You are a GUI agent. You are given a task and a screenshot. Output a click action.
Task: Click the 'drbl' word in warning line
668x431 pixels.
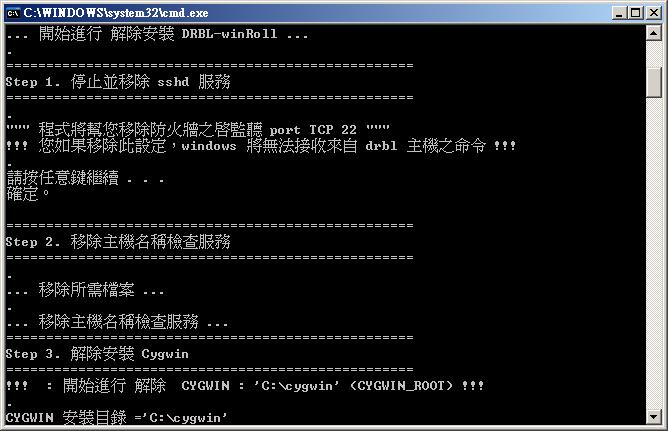tap(381, 146)
